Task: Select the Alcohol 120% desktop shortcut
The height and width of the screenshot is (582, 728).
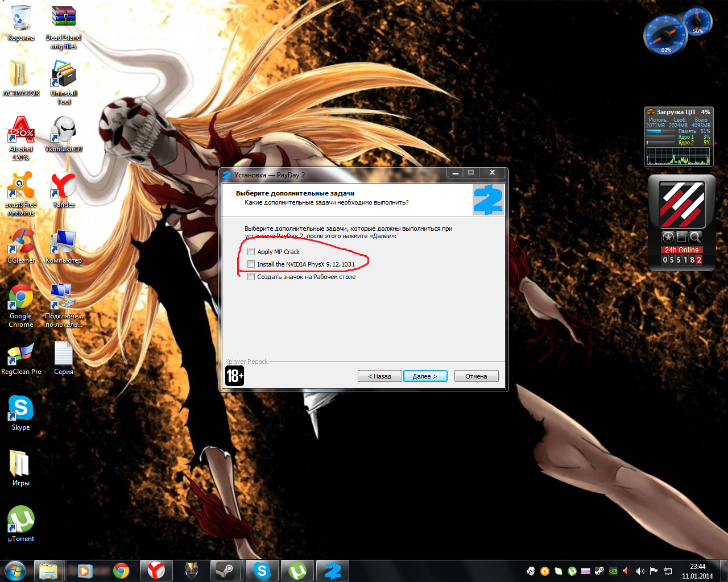Action: point(21,138)
